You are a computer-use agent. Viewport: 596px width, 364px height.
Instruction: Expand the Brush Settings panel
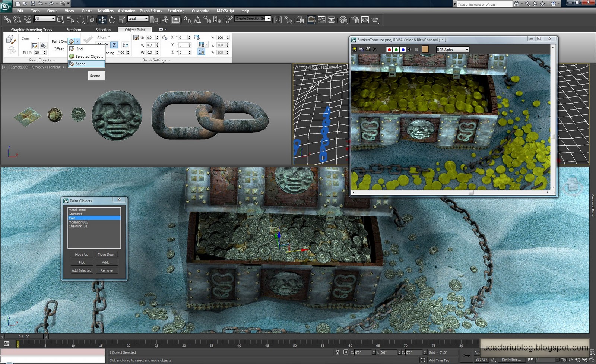click(x=156, y=60)
